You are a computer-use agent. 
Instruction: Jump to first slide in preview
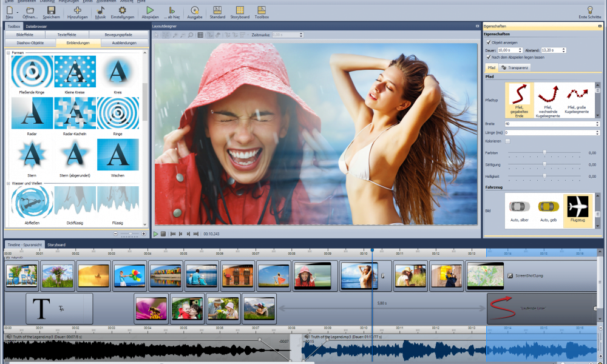click(x=173, y=234)
